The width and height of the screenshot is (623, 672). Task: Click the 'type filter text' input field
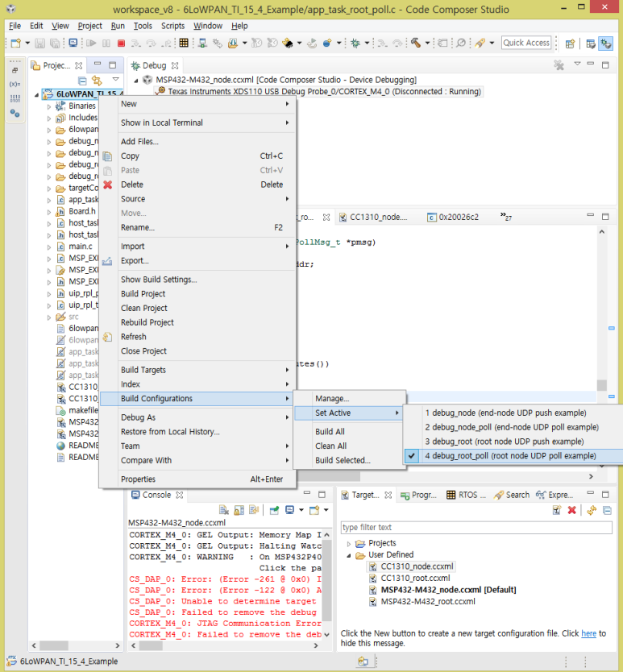click(476, 528)
